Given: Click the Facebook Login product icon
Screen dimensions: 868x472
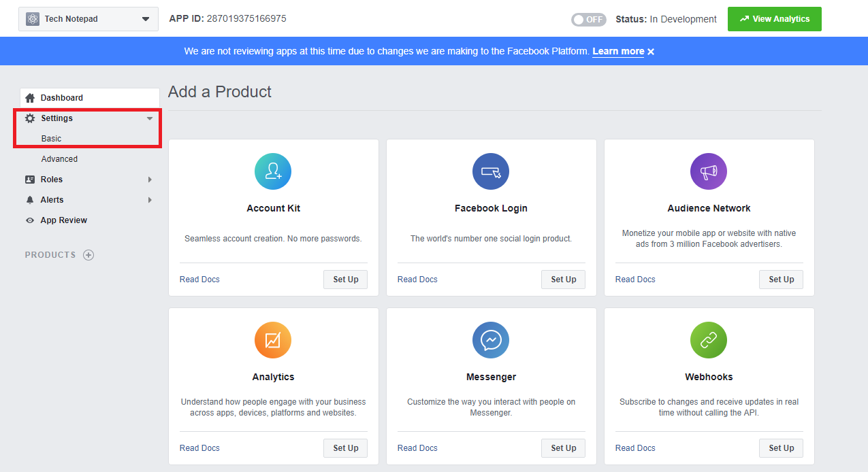Looking at the screenshot, I should [491, 171].
